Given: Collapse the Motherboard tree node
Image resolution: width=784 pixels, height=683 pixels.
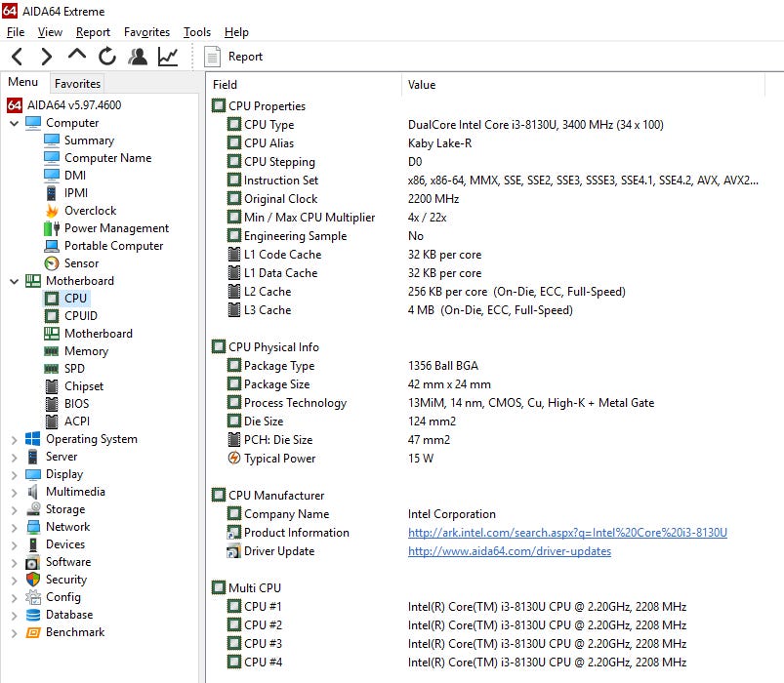Looking at the screenshot, I should point(15,281).
